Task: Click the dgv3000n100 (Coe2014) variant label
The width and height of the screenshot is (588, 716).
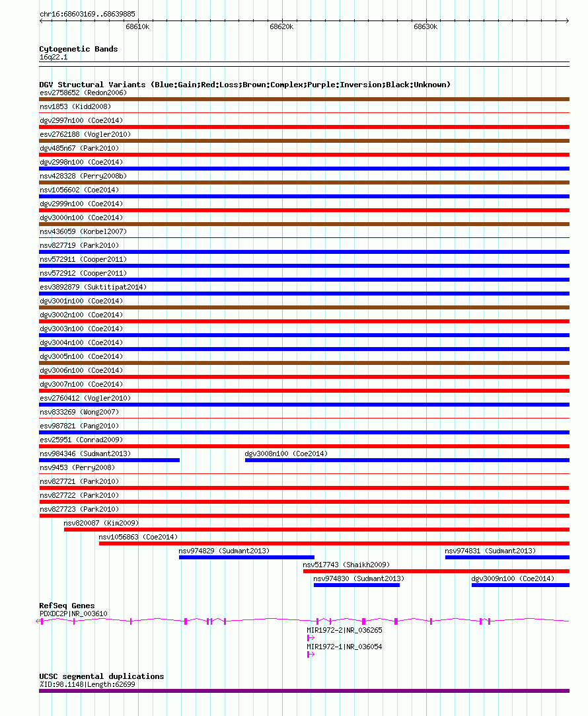Action: 81,218
